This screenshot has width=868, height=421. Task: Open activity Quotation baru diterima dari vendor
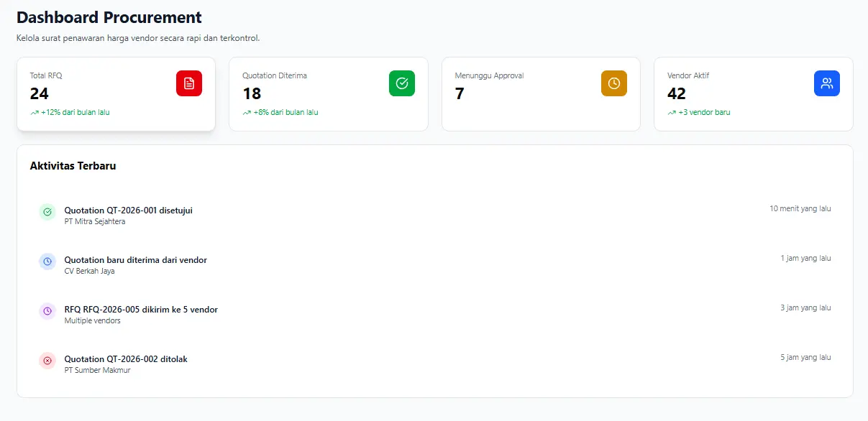136,262
